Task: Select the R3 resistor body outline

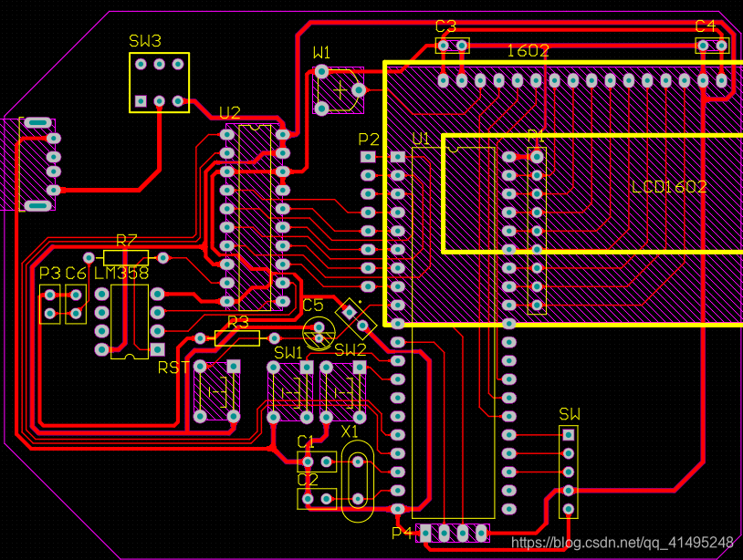Action: [x=237, y=338]
